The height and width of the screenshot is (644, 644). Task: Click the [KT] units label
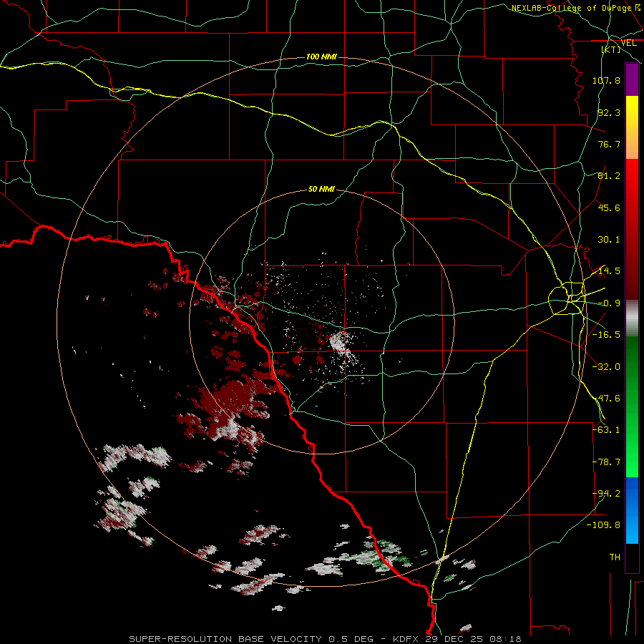[611, 49]
